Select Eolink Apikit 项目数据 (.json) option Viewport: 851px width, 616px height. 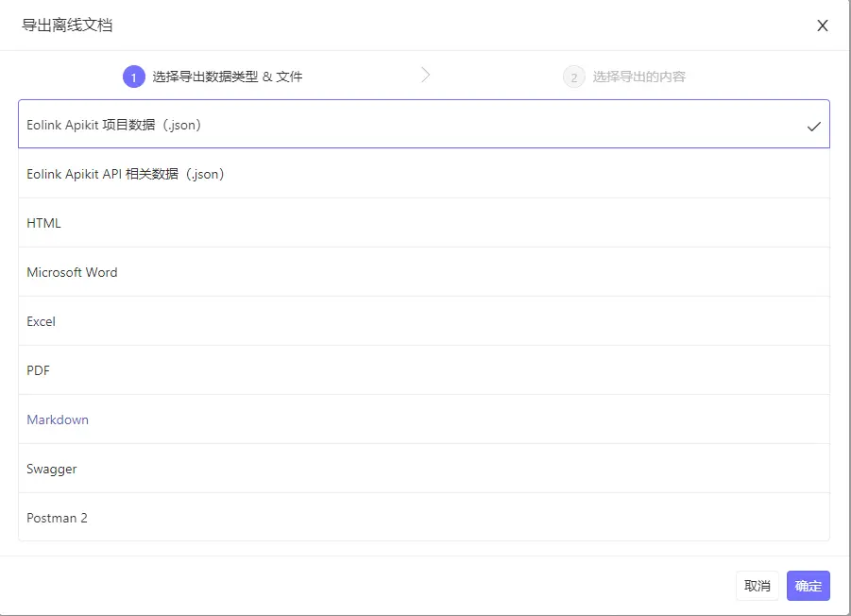click(114, 125)
